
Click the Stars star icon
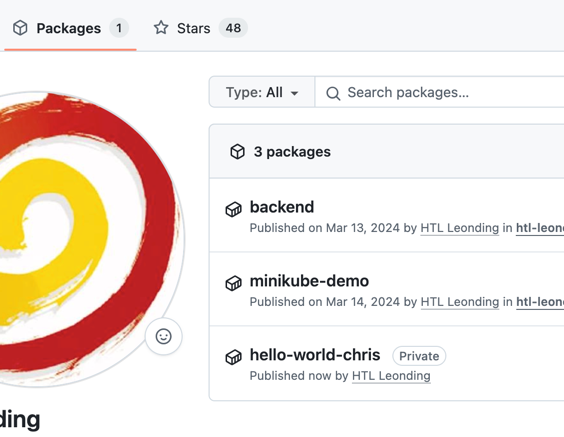[161, 28]
